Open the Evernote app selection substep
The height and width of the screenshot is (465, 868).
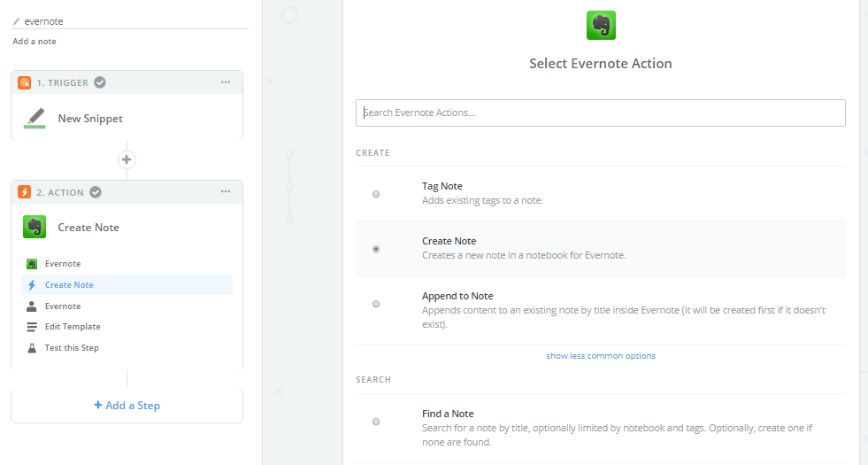click(x=127, y=264)
